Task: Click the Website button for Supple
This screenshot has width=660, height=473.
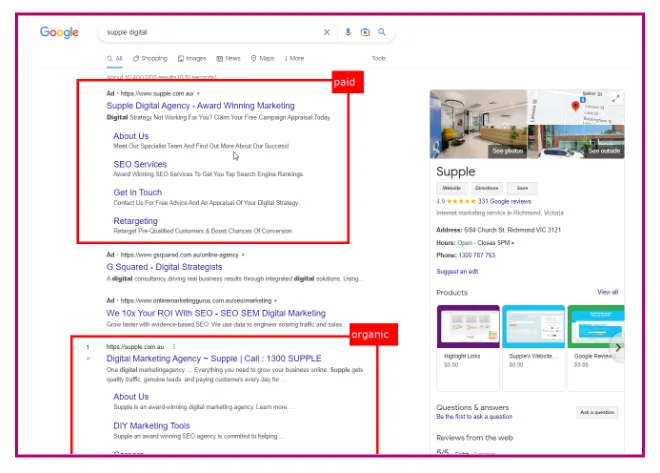Action: [452, 188]
